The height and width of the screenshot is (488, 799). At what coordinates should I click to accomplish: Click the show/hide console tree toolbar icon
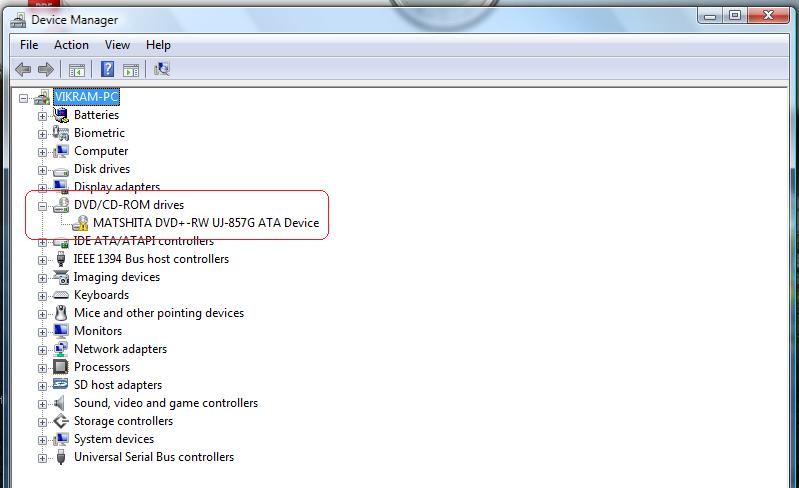point(77,70)
